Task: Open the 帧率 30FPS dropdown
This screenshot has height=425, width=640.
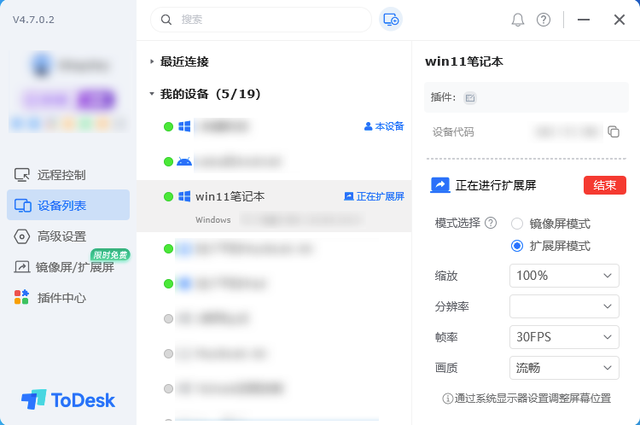Action: [564, 337]
